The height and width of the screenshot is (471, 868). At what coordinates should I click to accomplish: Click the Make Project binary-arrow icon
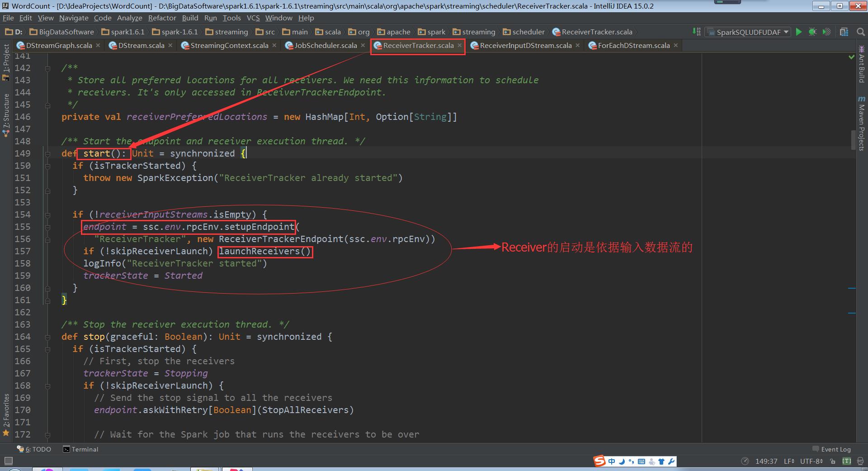tap(697, 32)
